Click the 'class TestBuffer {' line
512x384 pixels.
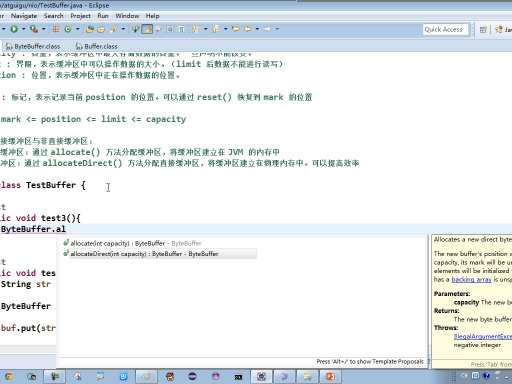pyautogui.click(x=43, y=185)
